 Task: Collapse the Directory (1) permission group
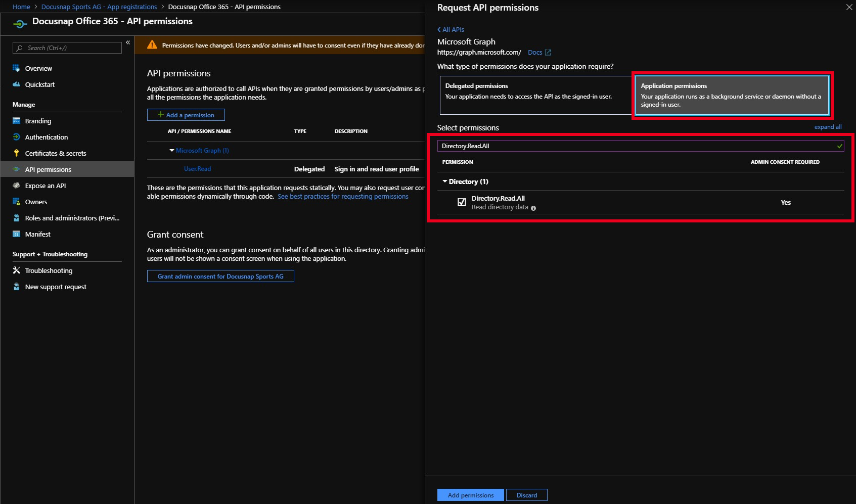445,181
